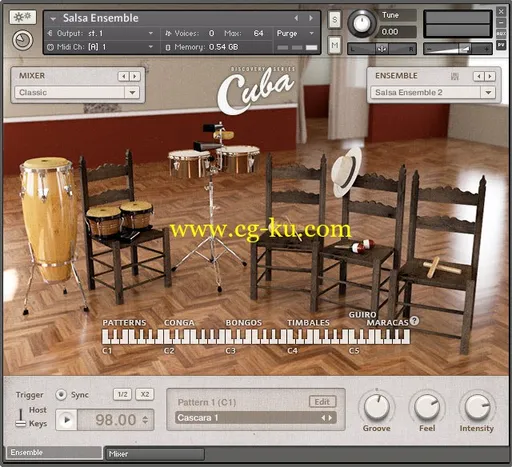Viewport: 512px width, 467px height.
Task: Click the CONGA keyboard label
Action: pos(179,323)
